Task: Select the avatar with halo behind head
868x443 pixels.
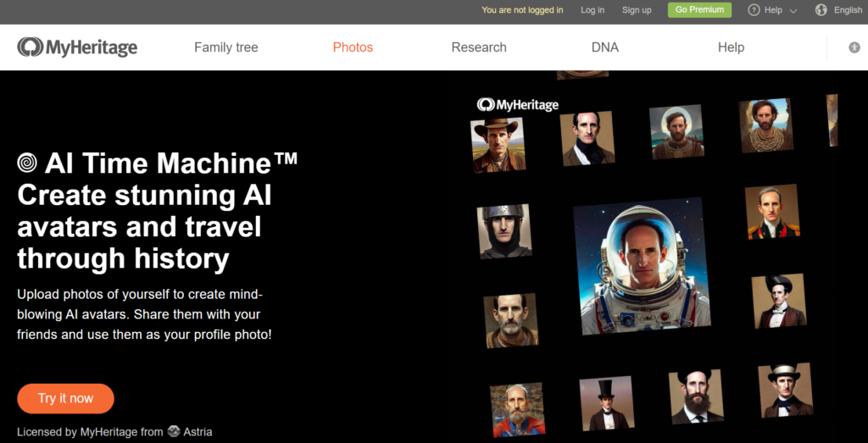Action: 676,131
